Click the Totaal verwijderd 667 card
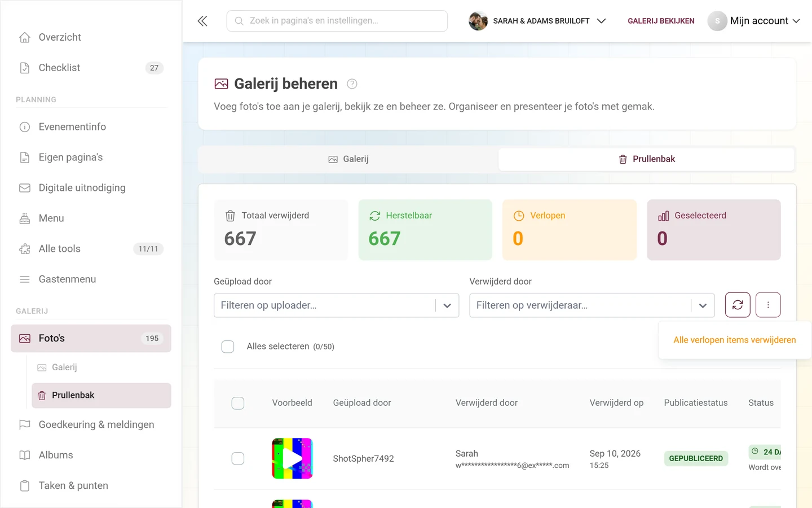Screen dimensions: 812x508 (281, 230)
